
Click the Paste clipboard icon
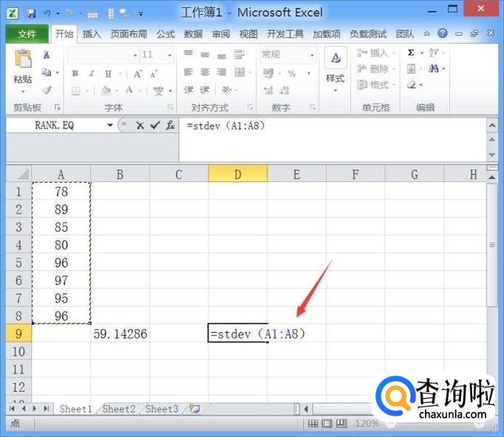point(23,59)
